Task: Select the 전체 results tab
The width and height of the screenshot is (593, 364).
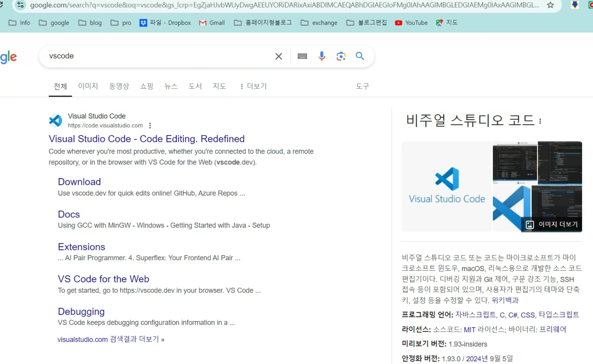Action: coord(60,87)
